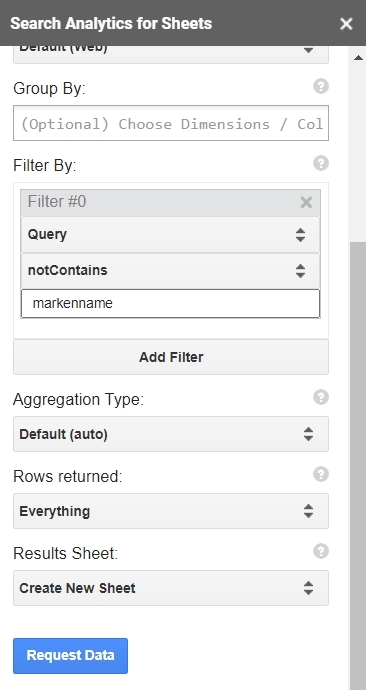Screen dimensions: 366x690
Task: Click the Group By dimensions input field
Action: 171,123
